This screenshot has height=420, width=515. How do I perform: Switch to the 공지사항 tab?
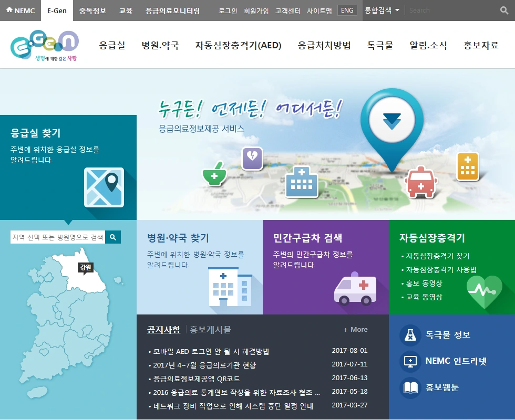point(163,330)
